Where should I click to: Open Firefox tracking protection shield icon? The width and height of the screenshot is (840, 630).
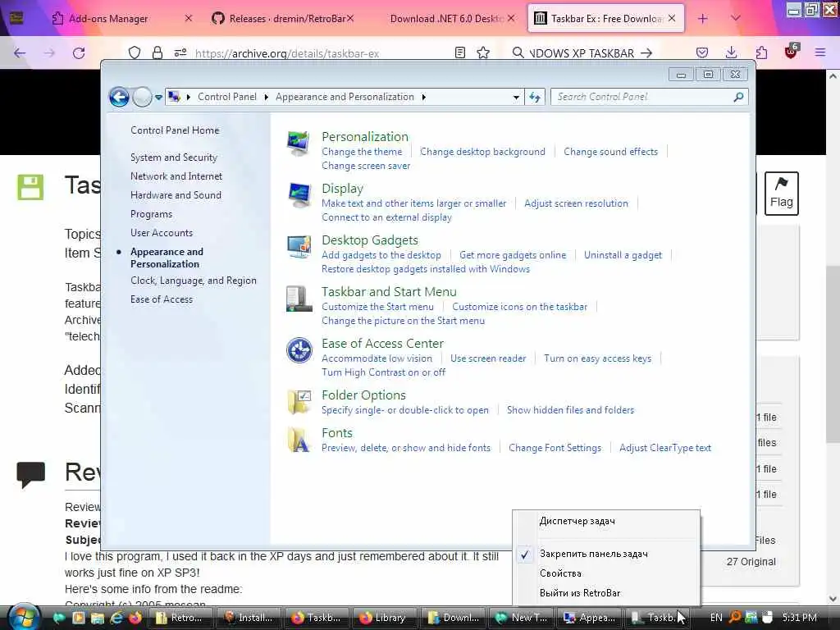click(x=135, y=52)
